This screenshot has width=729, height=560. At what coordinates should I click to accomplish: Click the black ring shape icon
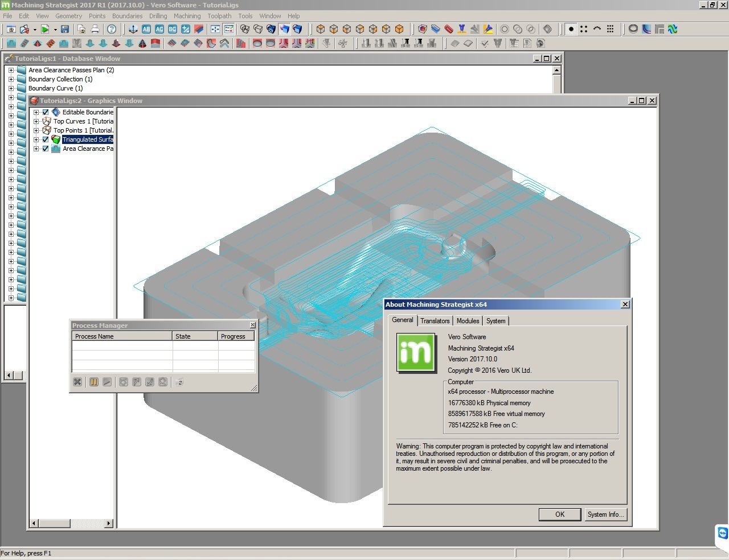pos(633,29)
